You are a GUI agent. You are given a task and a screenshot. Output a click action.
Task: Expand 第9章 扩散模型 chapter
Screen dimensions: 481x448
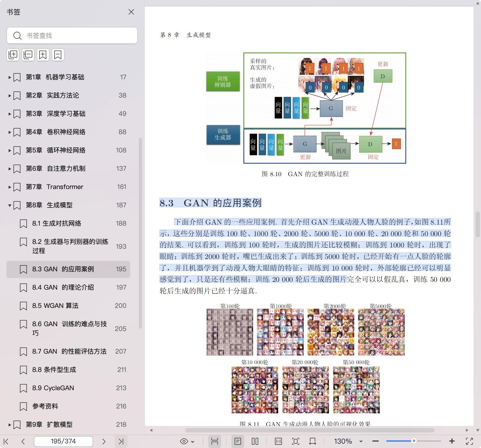pyautogui.click(x=10, y=425)
